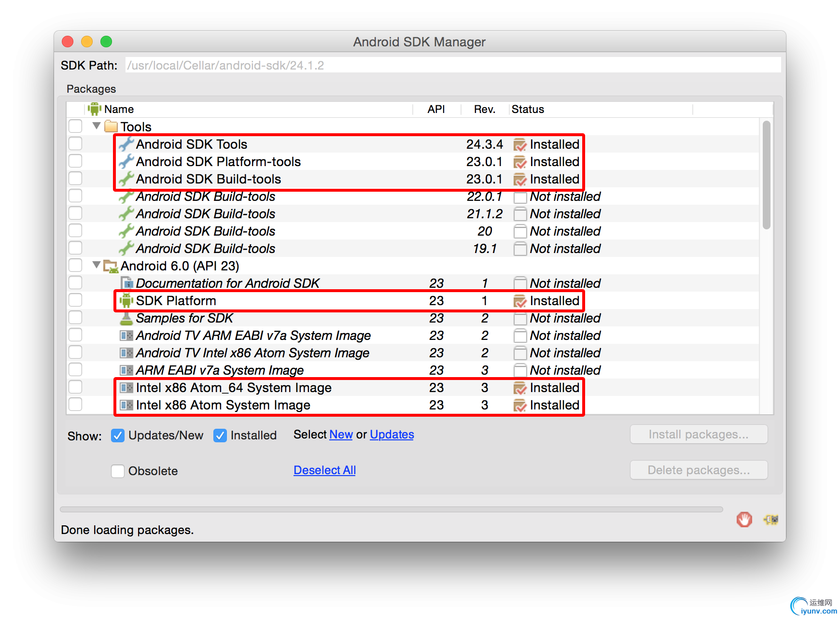840x619 pixels.
Task: Click the green wrench icon of Build-tools 23.0.1
Action: coord(126,179)
